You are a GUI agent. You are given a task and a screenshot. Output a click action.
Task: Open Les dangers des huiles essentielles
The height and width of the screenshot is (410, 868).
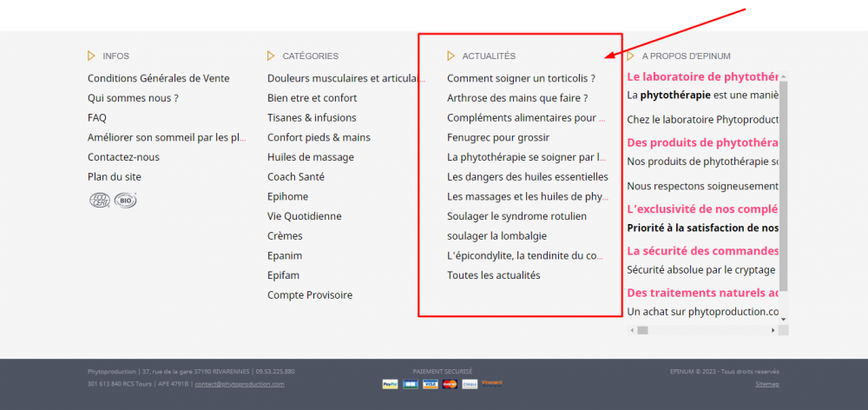click(x=528, y=176)
